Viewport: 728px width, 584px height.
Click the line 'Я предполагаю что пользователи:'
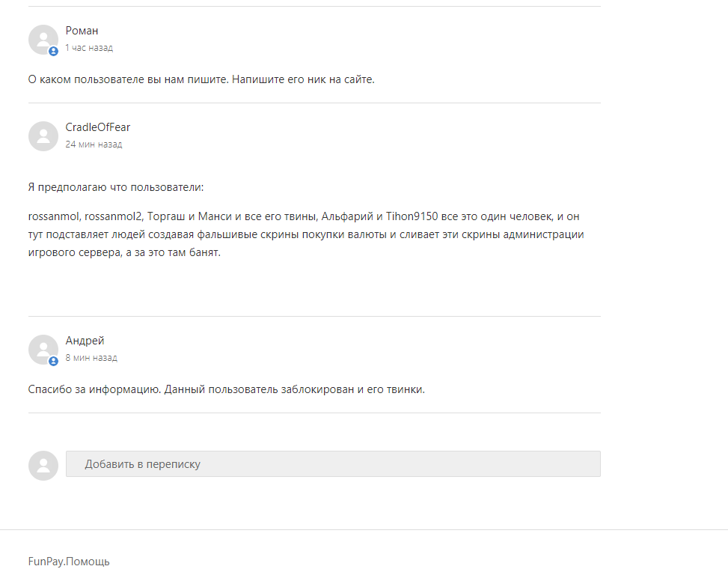pyautogui.click(x=116, y=187)
